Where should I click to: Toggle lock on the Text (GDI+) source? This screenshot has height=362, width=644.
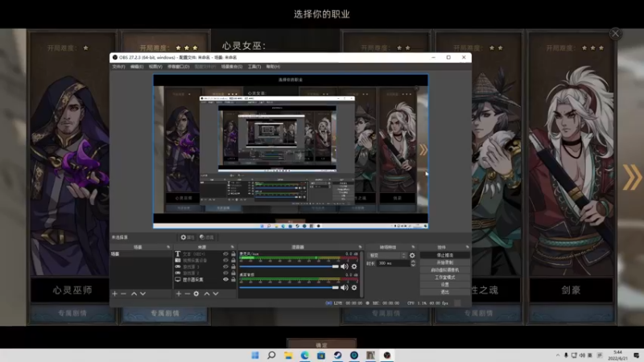click(233, 254)
